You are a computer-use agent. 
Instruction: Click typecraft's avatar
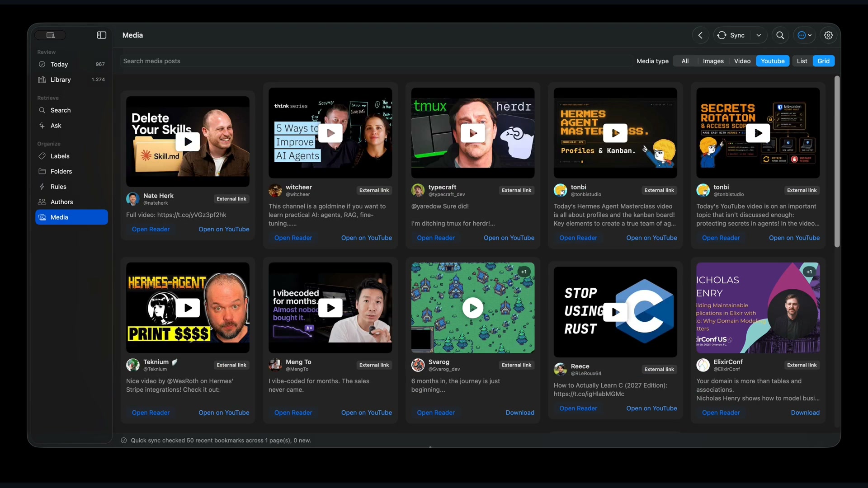[x=418, y=191]
